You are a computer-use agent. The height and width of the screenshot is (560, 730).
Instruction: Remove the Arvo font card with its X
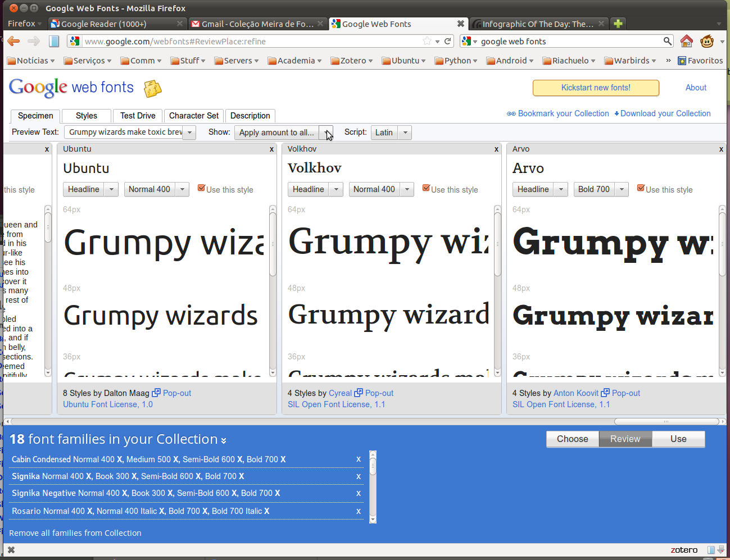pyautogui.click(x=721, y=149)
